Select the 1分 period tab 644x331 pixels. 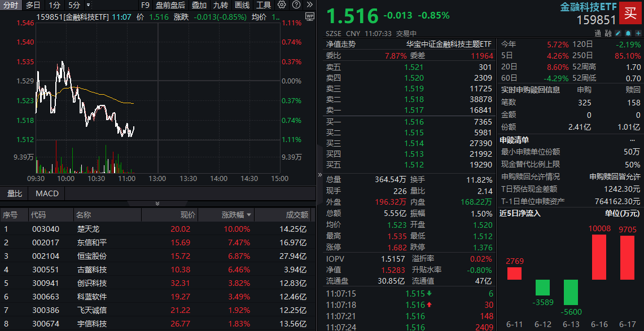(54, 5)
